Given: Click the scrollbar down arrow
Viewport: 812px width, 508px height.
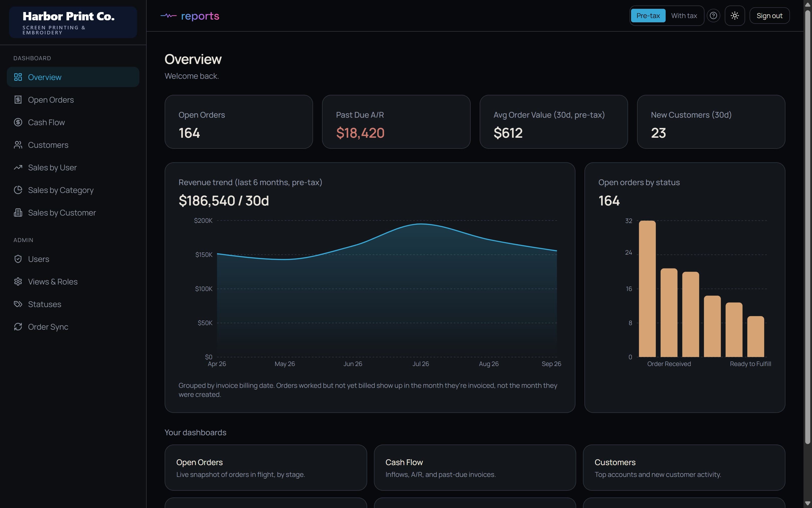Looking at the screenshot, I should tap(808, 503).
